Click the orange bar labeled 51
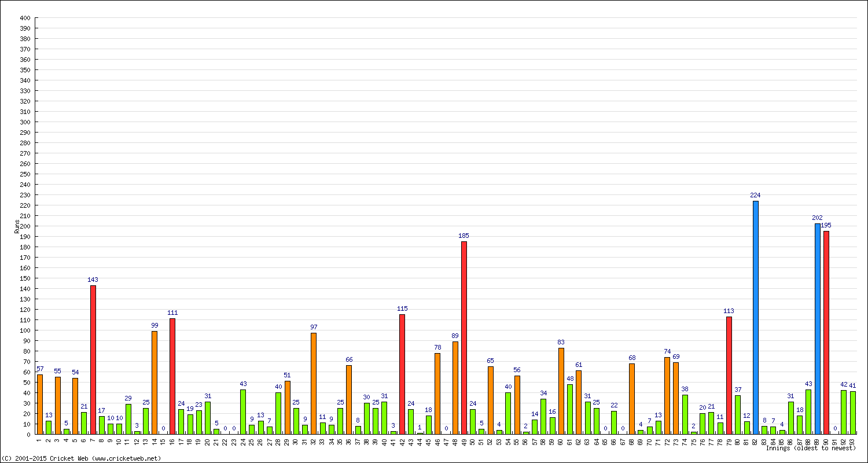This screenshot has height=463, width=868. 287,407
